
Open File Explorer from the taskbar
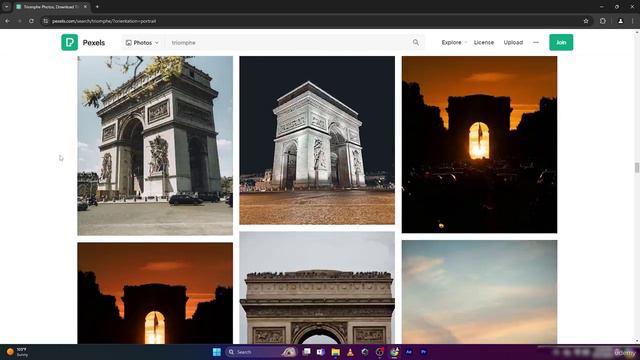(336, 352)
